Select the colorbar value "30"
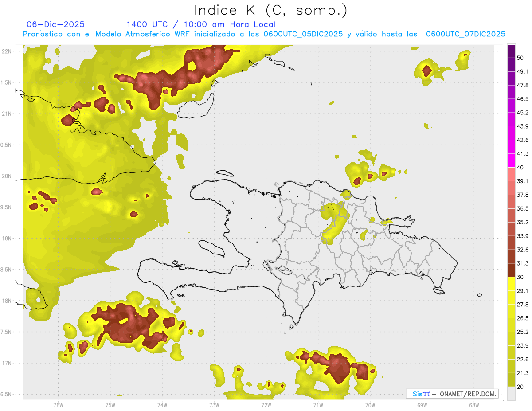 pyautogui.click(x=521, y=277)
